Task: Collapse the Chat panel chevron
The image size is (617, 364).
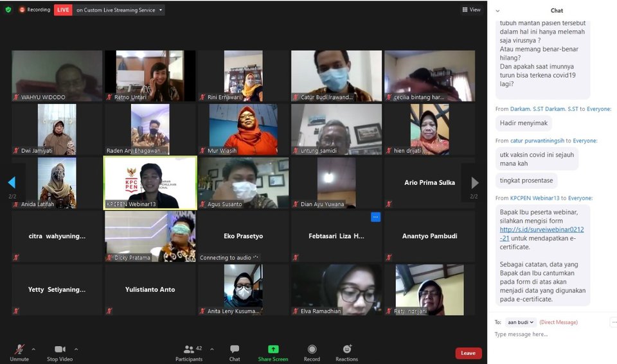Action: tap(497, 11)
